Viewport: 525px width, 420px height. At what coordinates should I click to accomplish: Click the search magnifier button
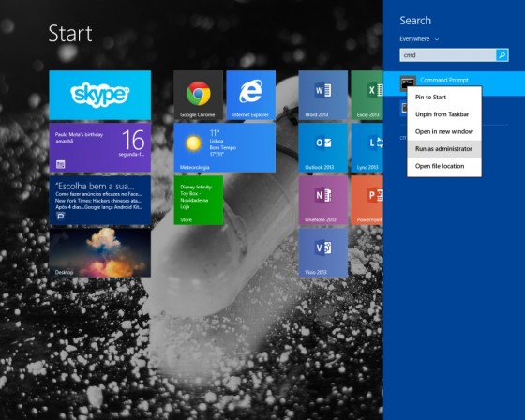(x=502, y=55)
